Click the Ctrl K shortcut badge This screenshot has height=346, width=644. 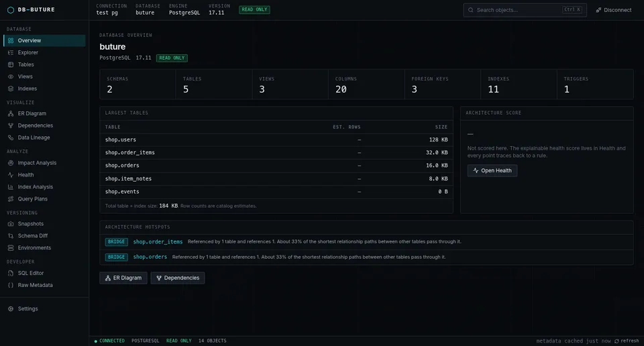click(x=572, y=9)
